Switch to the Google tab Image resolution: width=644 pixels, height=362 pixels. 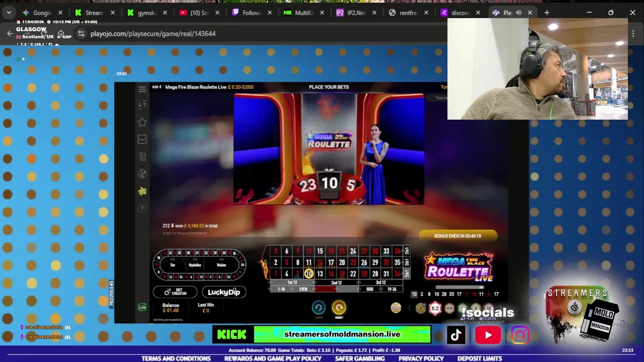pyautogui.click(x=42, y=13)
